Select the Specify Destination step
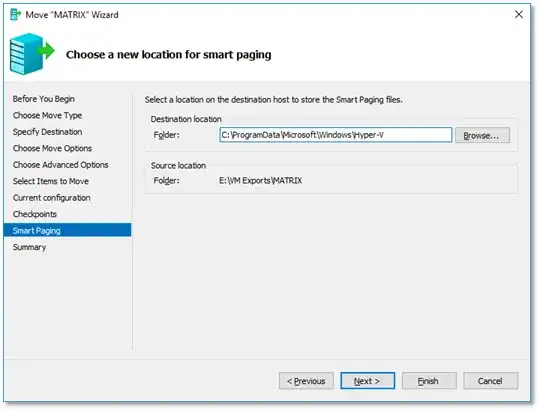Screen dimensions: 540x411 coord(48,132)
